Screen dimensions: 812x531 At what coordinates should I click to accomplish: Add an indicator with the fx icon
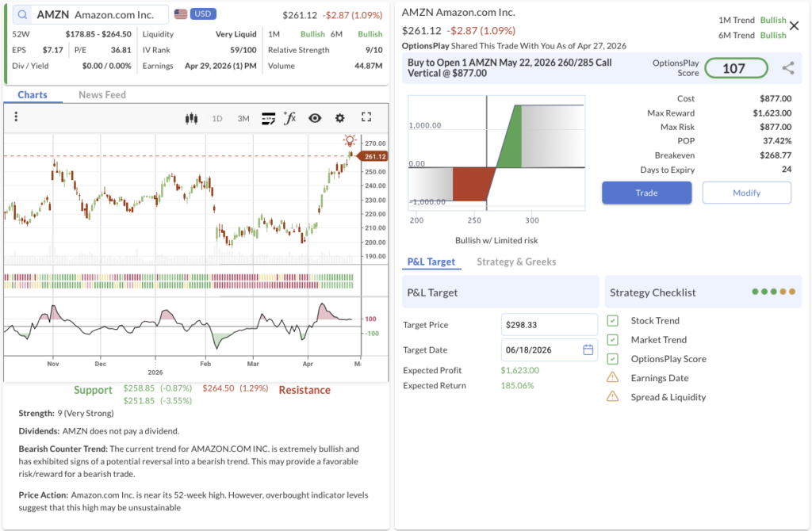click(x=290, y=118)
